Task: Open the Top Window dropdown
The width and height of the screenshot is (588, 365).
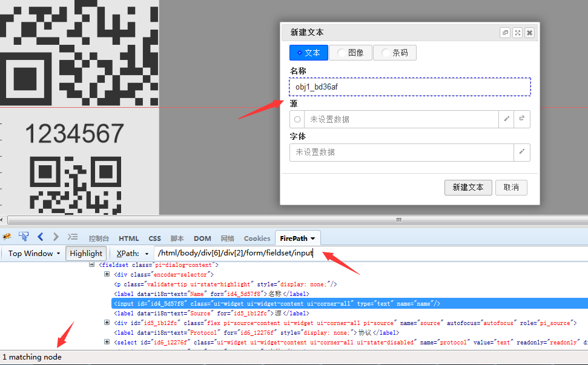Action: (x=34, y=254)
